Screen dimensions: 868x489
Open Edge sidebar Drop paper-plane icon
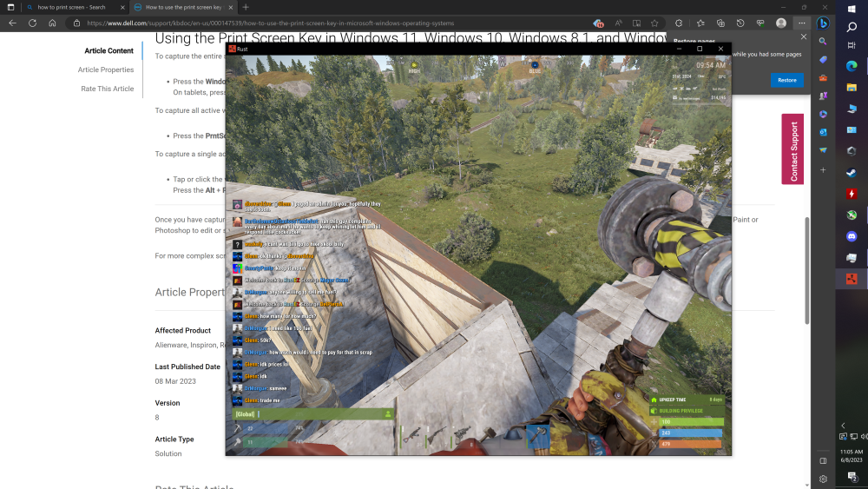tap(823, 150)
